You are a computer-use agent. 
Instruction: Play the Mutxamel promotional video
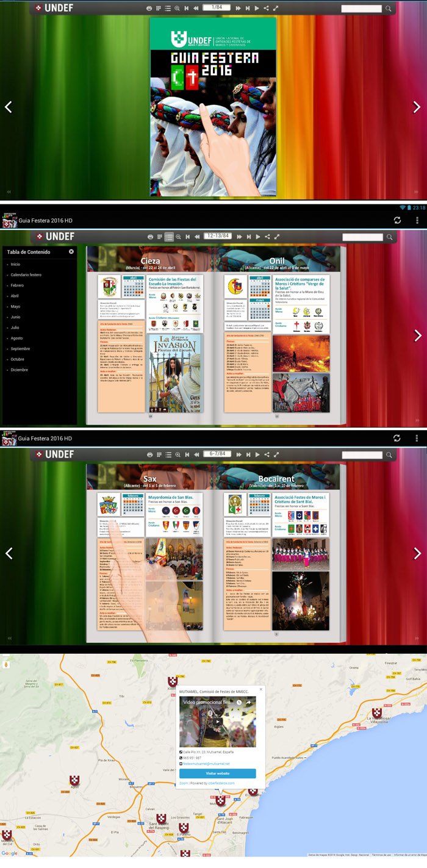click(217, 722)
